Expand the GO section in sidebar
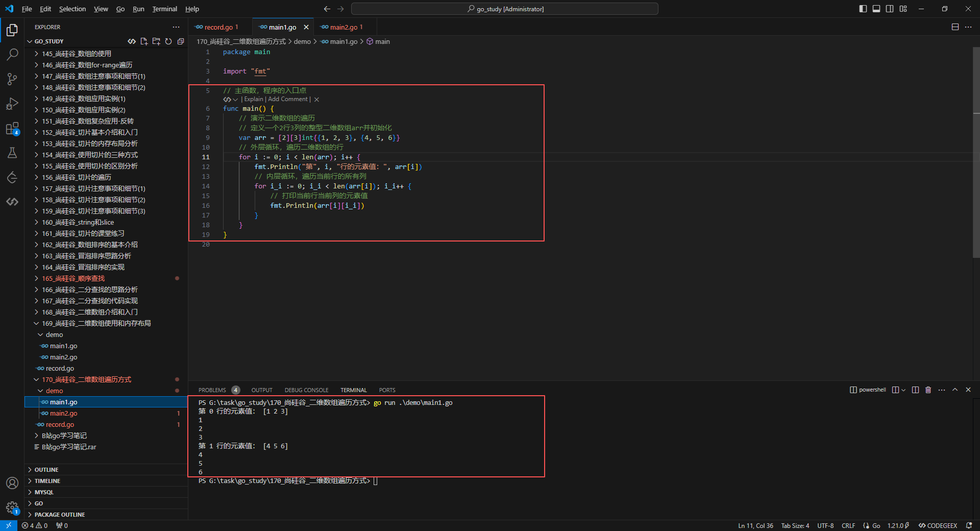Image resolution: width=980 pixels, height=531 pixels. coord(107,503)
